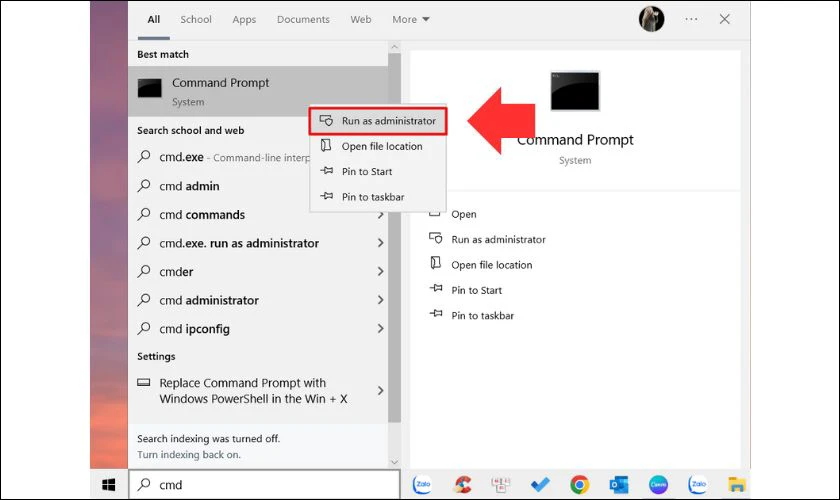Open Zalo taskbar icon beside CCleaner
The width and height of the screenshot is (840, 500).
(423, 485)
